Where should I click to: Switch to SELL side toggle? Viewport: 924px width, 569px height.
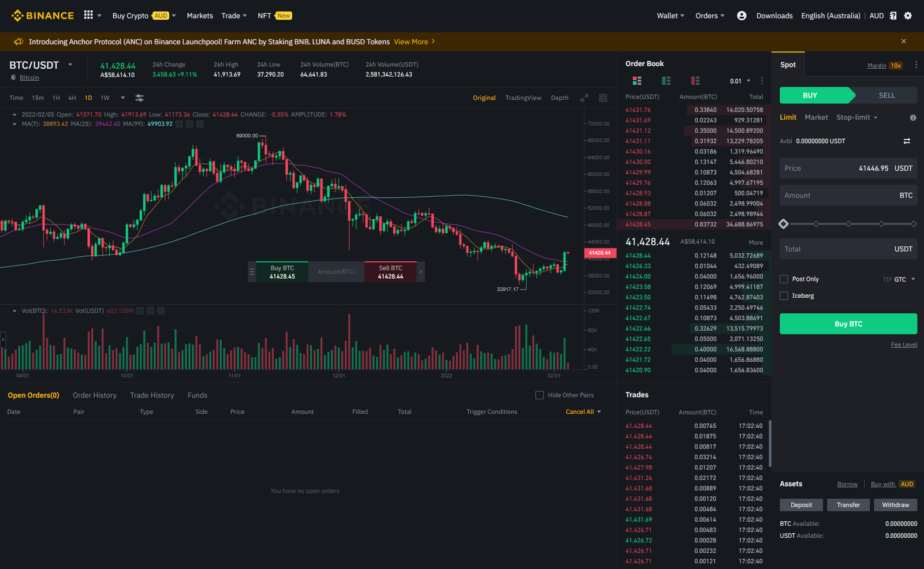click(x=886, y=95)
